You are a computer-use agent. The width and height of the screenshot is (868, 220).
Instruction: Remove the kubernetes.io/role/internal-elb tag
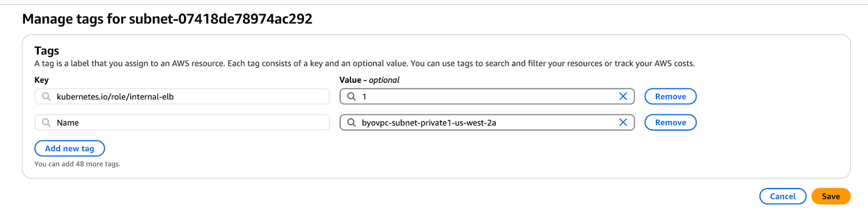(670, 96)
